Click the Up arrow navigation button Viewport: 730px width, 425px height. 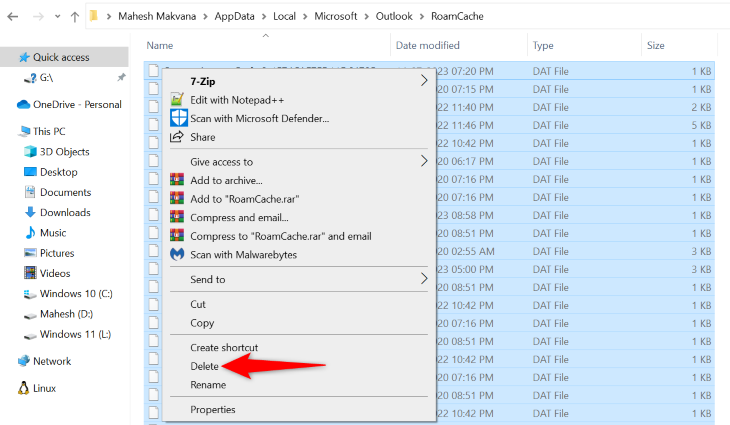pos(74,16)
